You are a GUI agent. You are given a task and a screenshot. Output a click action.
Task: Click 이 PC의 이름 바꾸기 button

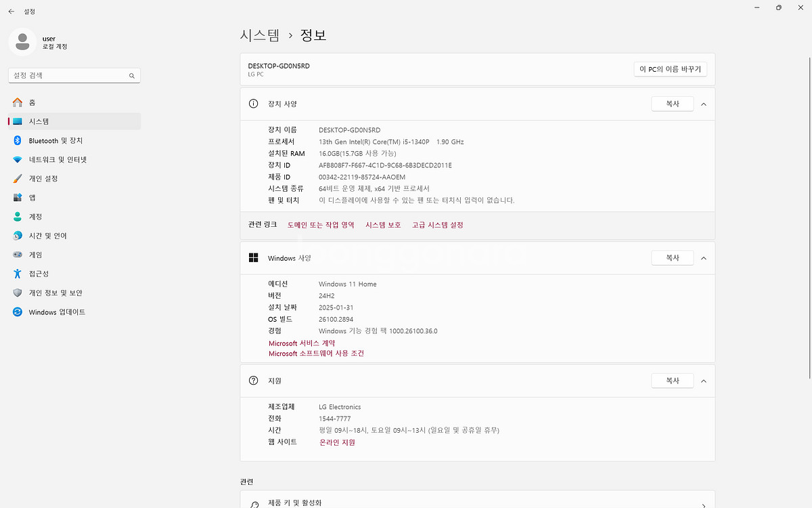670,69
